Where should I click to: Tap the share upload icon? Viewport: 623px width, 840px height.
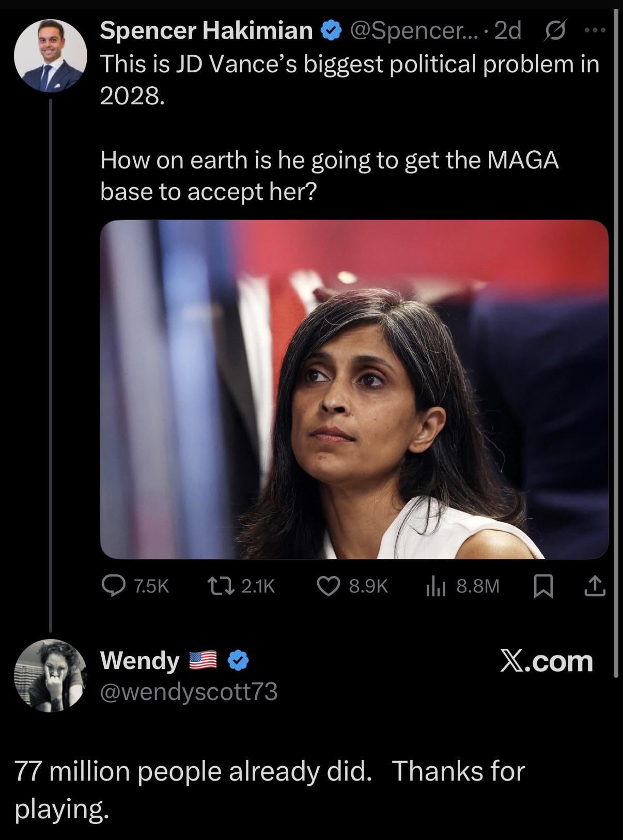[595, 586]
